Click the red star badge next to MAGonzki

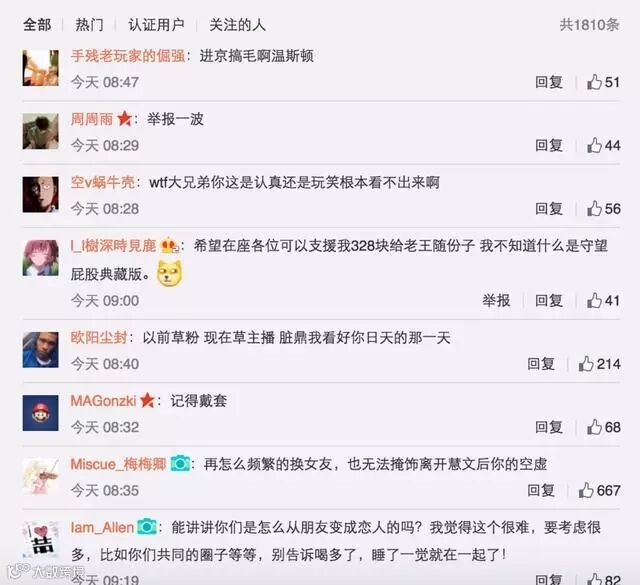tap(147, 400)
